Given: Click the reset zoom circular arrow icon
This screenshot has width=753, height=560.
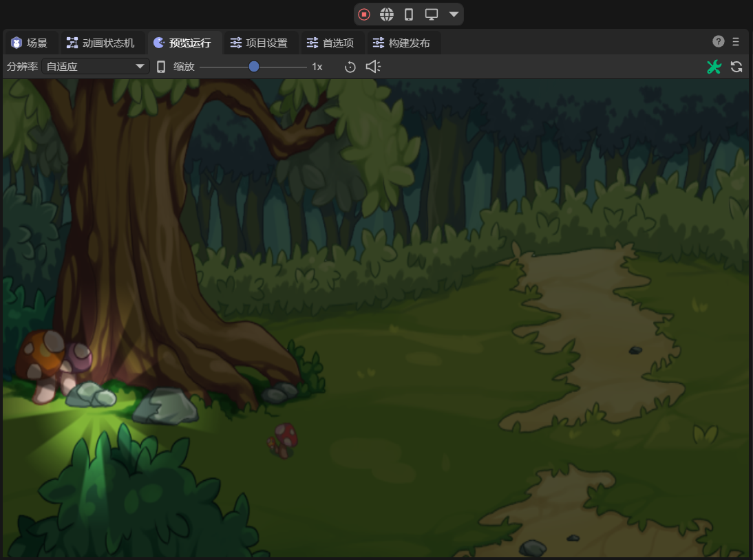Looking at the screenshot, I should click(x=350, y=67).
